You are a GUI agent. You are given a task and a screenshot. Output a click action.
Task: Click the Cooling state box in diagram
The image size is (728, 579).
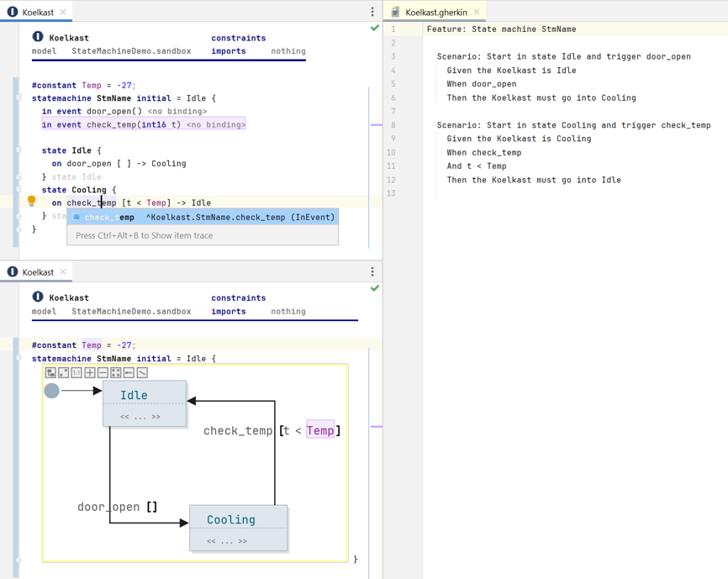[x=230, y=519]
